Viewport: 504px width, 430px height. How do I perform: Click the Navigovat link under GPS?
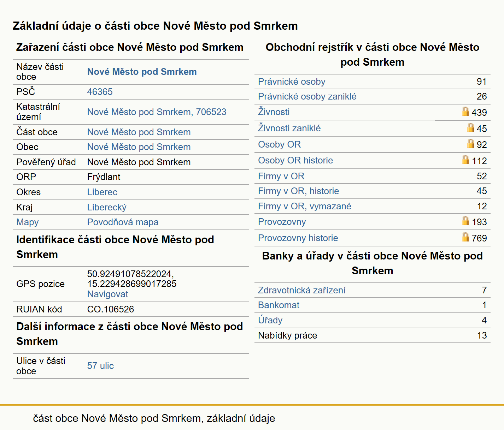tap(107, 294)
